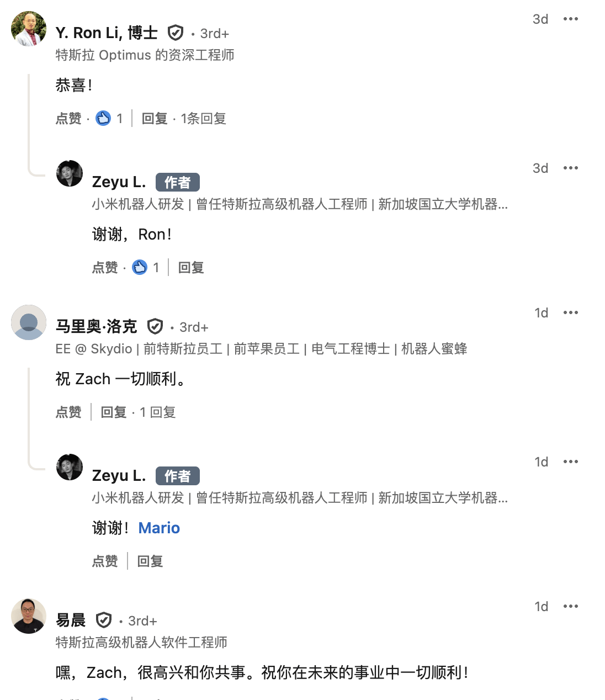Expand 1 回复 under 马里奥·洛克's comment
605x700 pixels.
[x=157, y=412]
